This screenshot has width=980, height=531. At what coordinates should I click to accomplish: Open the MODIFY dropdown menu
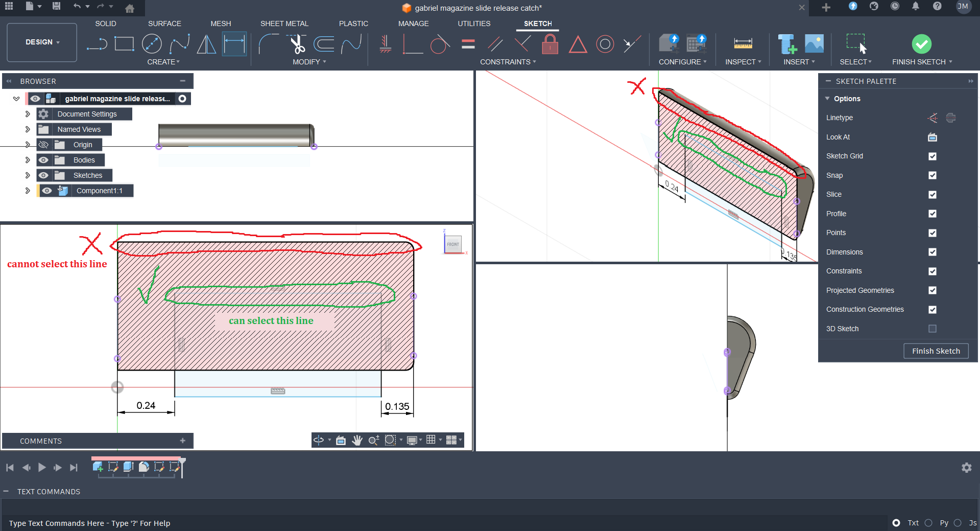[x=309, y=62]
